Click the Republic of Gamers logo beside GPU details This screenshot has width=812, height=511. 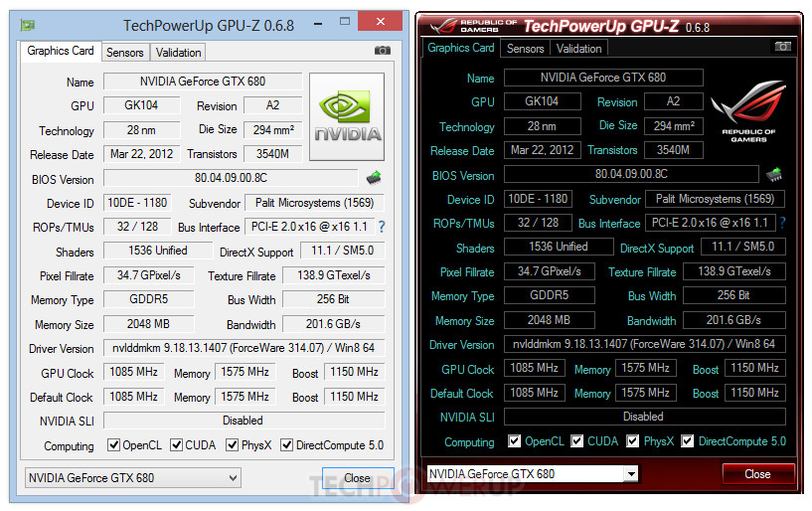click(x=748, y=111)
